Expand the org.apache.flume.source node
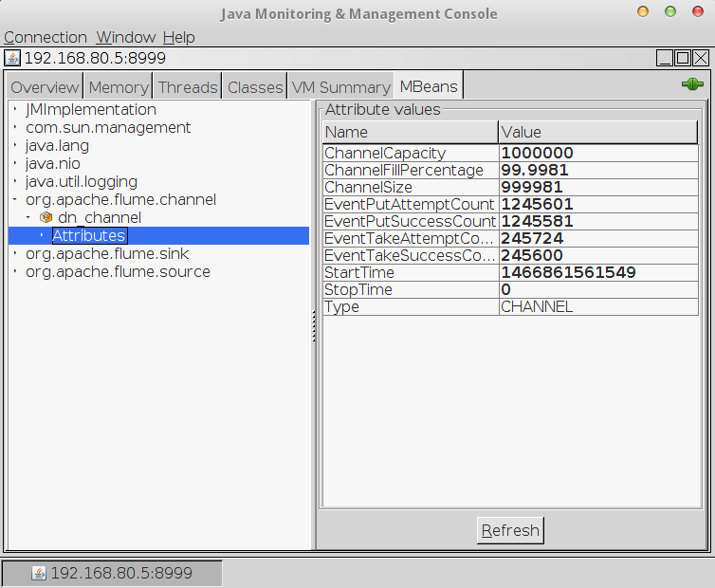 (15, 271)
